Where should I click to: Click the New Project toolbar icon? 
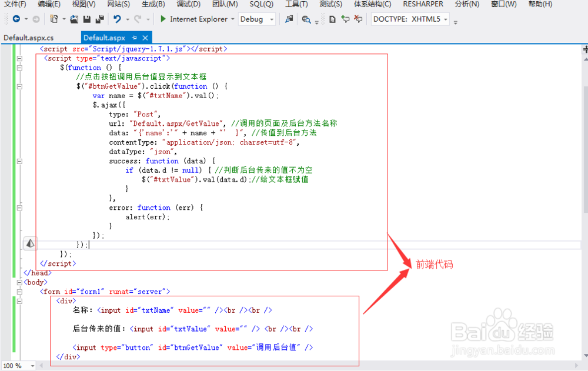coord(54,19)
